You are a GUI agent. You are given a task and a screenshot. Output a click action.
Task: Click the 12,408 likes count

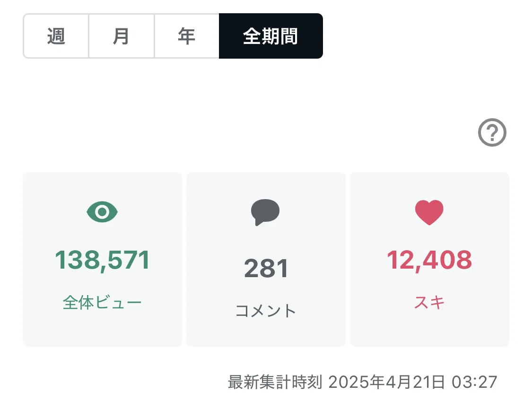pyautogui.click(x=429, y=260)
